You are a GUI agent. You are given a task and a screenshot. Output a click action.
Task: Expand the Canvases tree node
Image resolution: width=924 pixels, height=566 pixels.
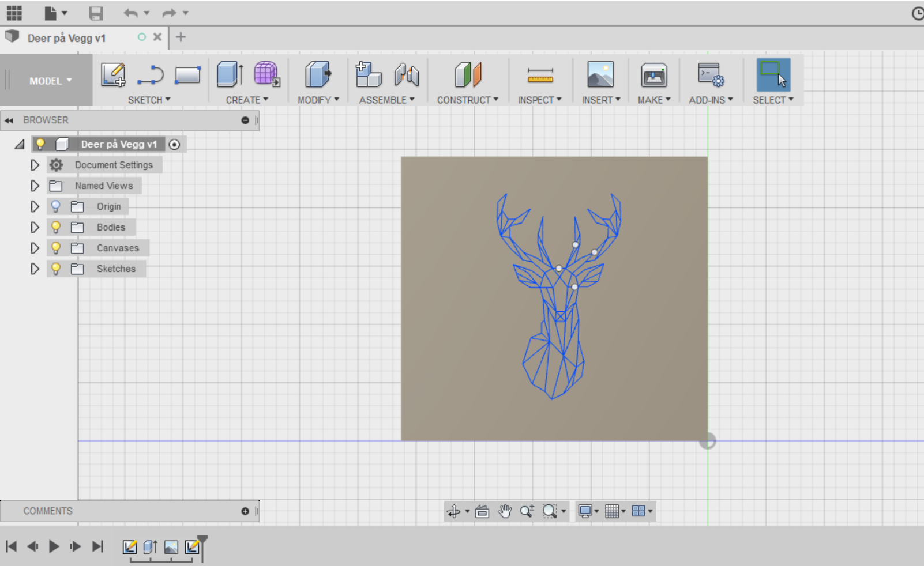(x=35, y=248)
